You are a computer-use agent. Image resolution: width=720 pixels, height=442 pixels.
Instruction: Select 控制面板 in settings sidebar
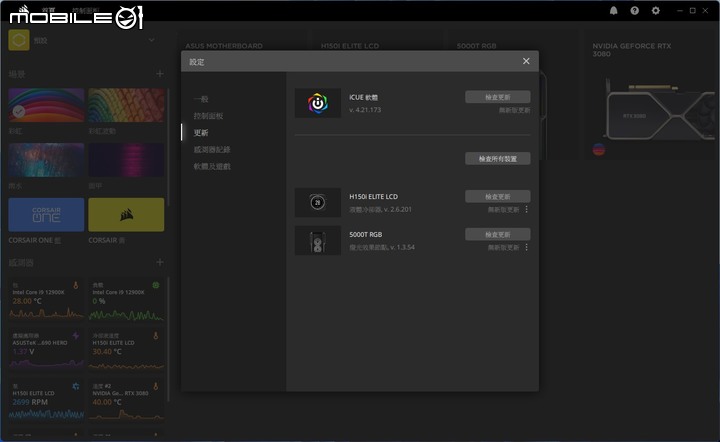pyautogui.click(x=208, y=116)
